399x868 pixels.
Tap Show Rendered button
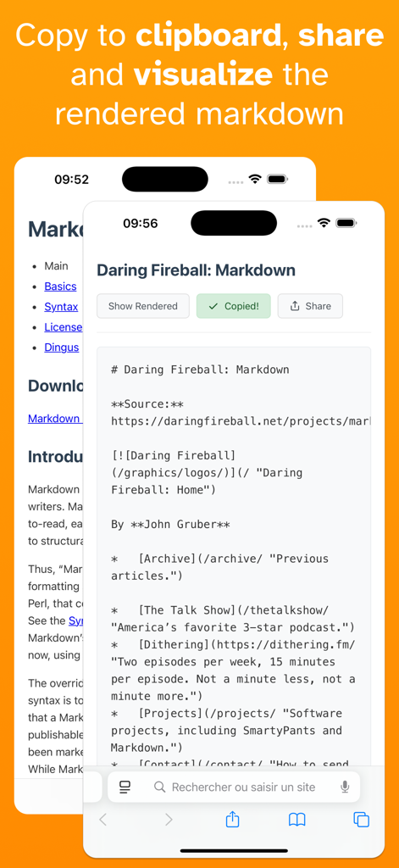pos(143,306)
